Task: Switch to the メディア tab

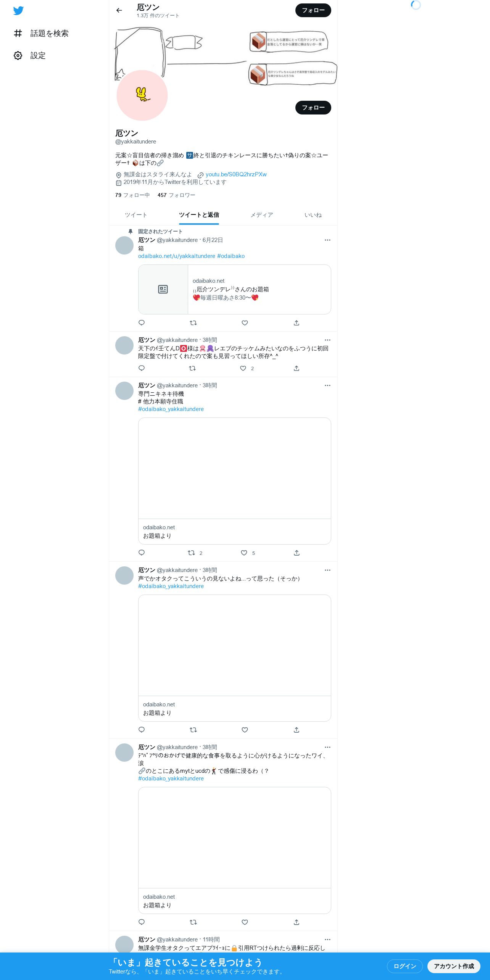Action: pos(262,215)
